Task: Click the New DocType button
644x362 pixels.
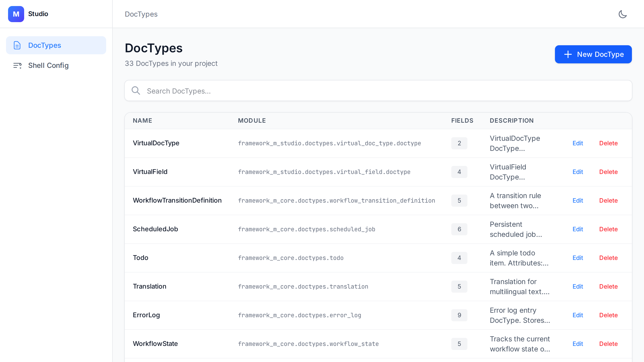Action: click(x=593, y=54)
